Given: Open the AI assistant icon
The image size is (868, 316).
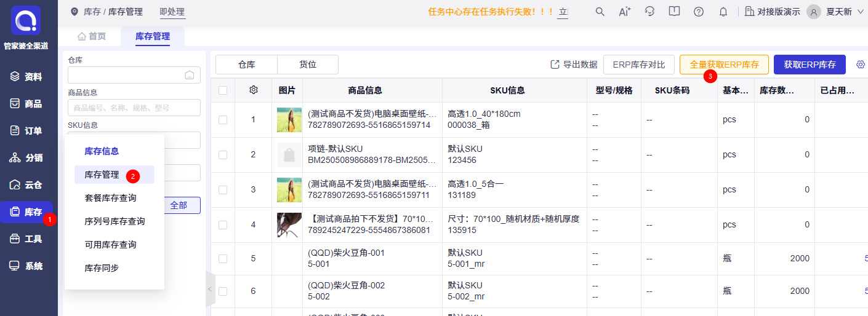Looking at the screenshot, I should 624,12.
